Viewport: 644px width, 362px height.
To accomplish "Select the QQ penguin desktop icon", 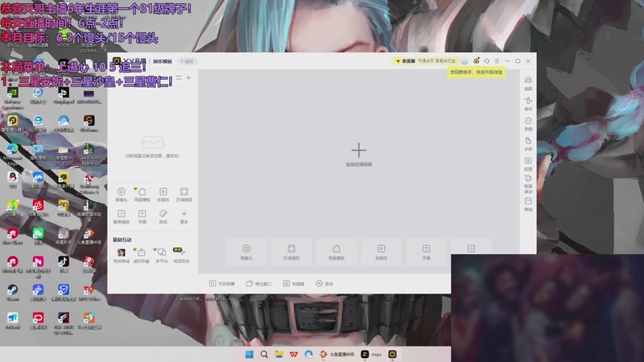I will click(12, 180).
